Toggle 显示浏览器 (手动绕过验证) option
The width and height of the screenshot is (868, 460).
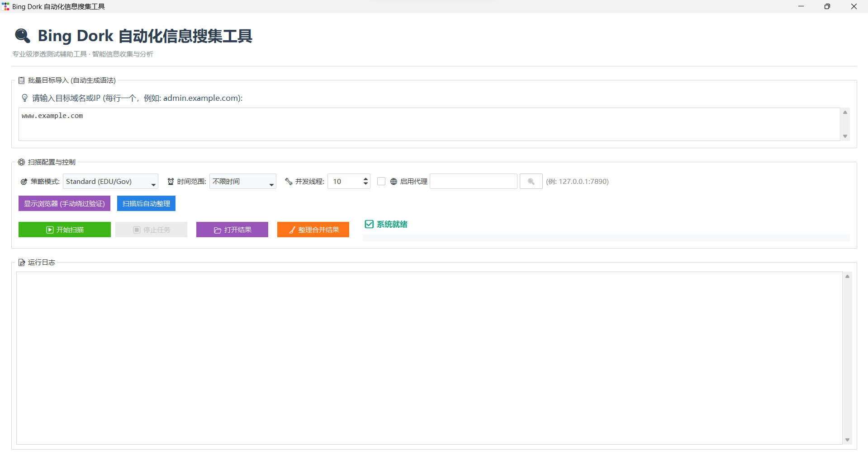click(64, 203)
